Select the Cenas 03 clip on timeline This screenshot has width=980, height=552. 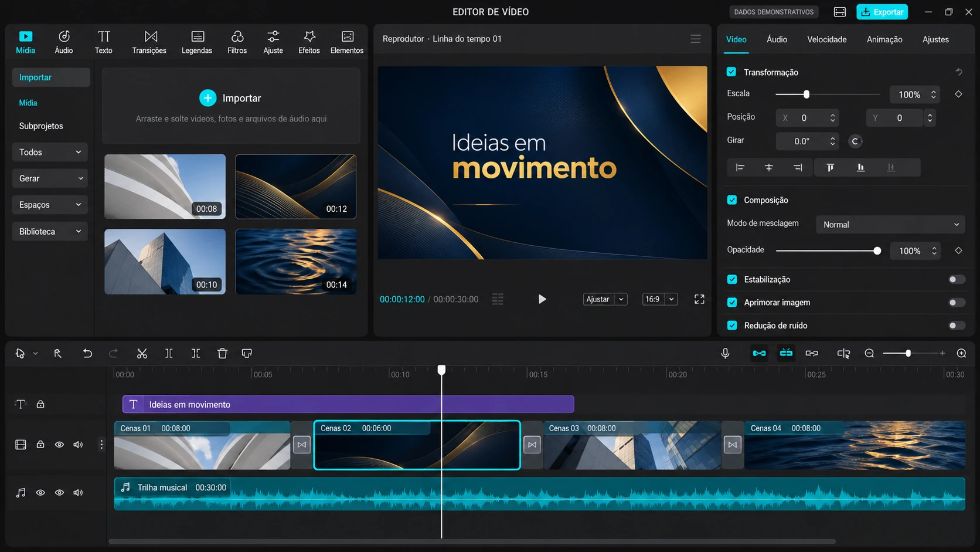point(632,445)
